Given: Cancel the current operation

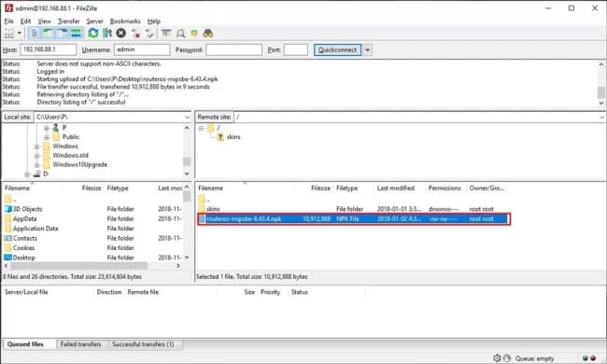Looking at the screenshot, I should [121, 34].
